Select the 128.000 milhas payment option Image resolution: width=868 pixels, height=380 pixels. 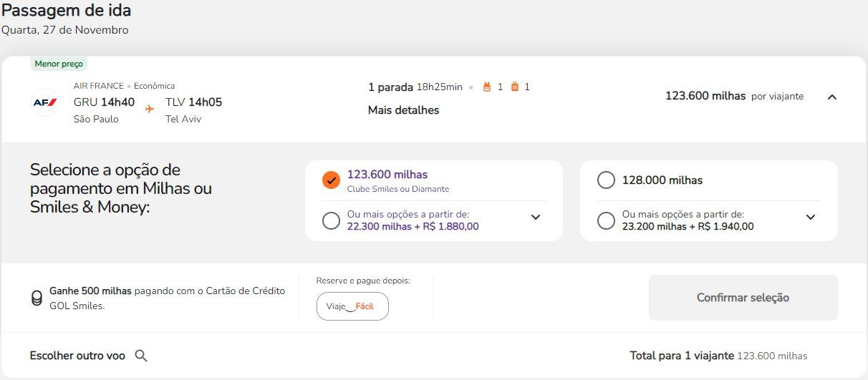click(x=606, y=180)
